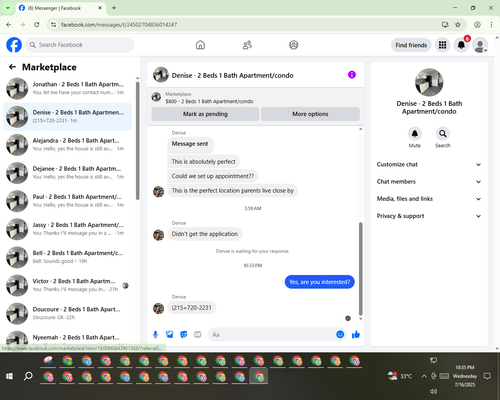Open the install app icon in address bar
Viewport: 500px width, 400px height.
(x=445, y=24)
